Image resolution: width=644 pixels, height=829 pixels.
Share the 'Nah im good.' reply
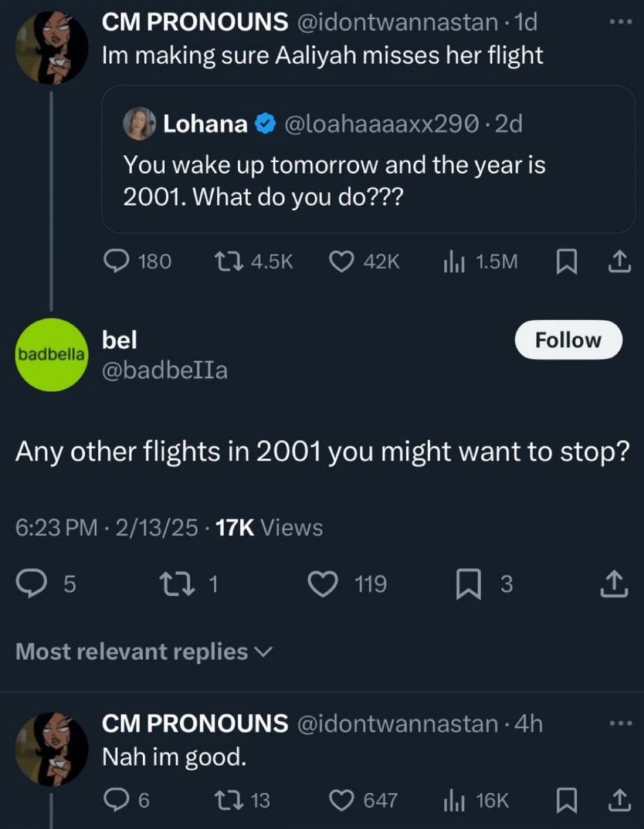tap(619, 801)
